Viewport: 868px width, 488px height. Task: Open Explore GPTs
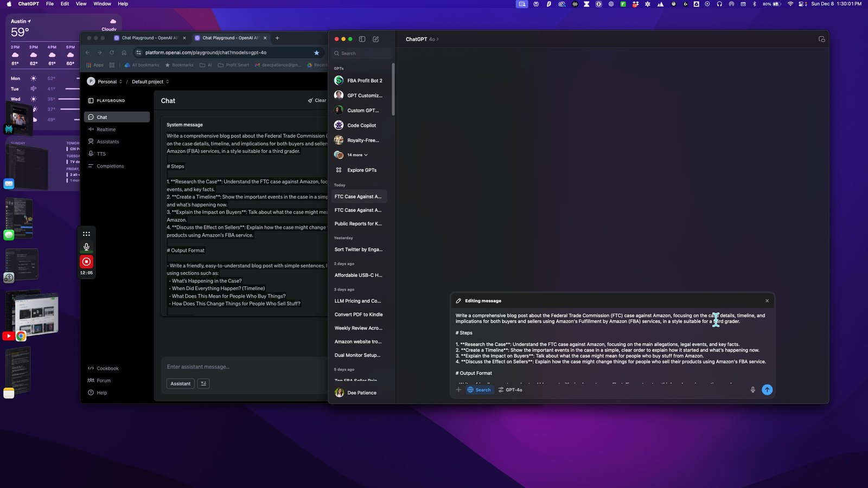[x=359, y=170]
